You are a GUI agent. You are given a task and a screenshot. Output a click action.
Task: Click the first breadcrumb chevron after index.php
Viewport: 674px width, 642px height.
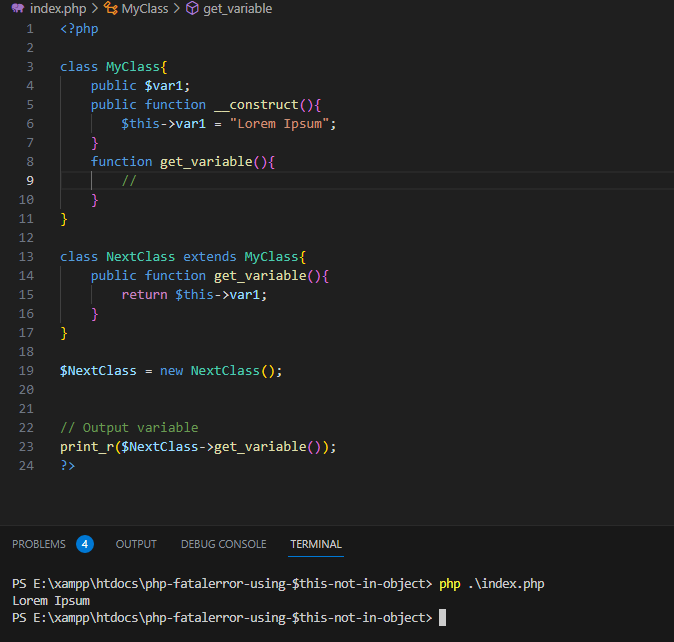click(x=95, y=8)
